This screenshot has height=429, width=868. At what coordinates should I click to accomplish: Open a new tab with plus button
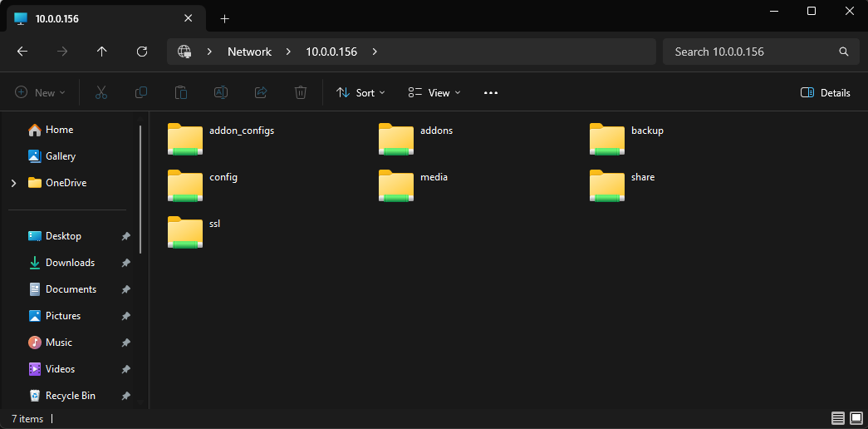point(224,18)
